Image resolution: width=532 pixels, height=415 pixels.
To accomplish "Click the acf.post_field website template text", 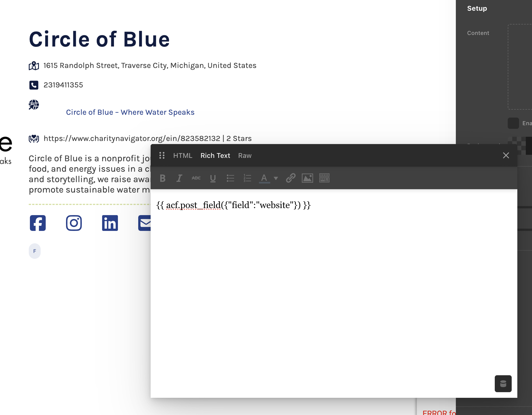I will coord(234,205).
